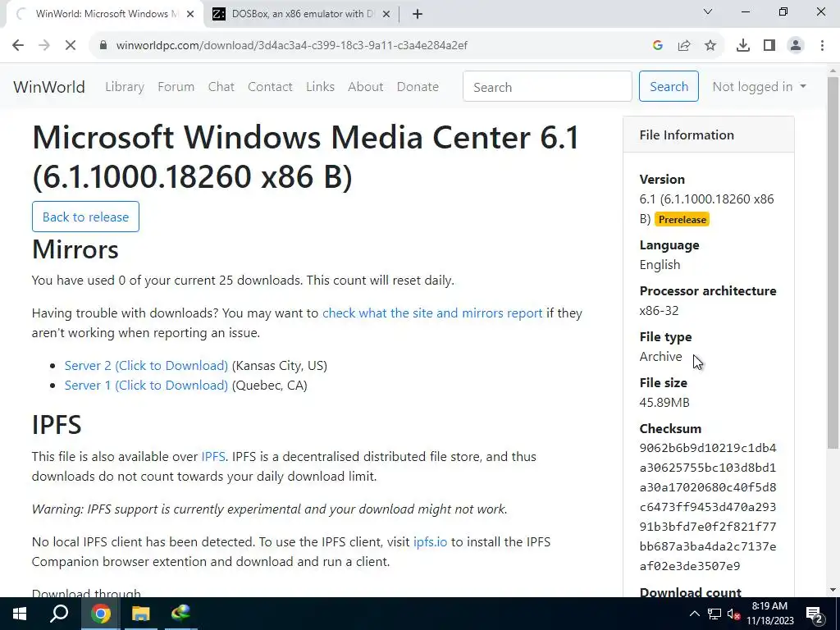840x630 pixels.
Task: Open Windows taskbar search
Action: coord(59,614)
